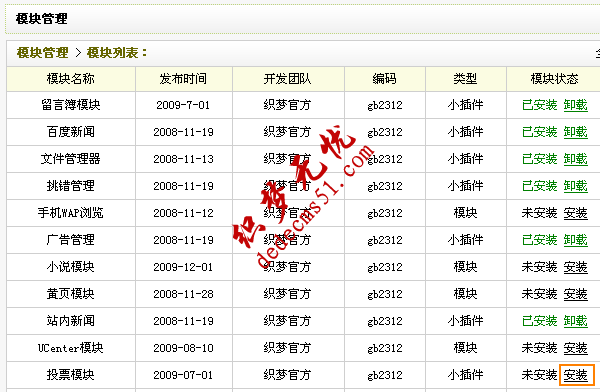Click the date 2009-7-01

(x=183, y=105)
